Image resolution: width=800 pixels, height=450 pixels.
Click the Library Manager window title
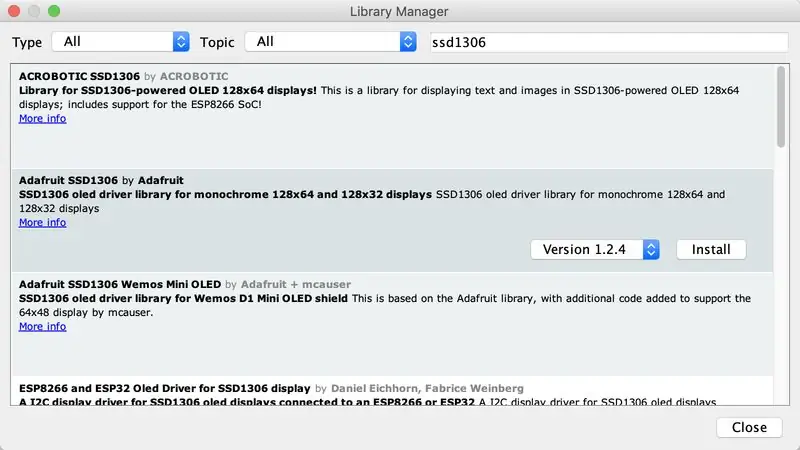[399, 11]
